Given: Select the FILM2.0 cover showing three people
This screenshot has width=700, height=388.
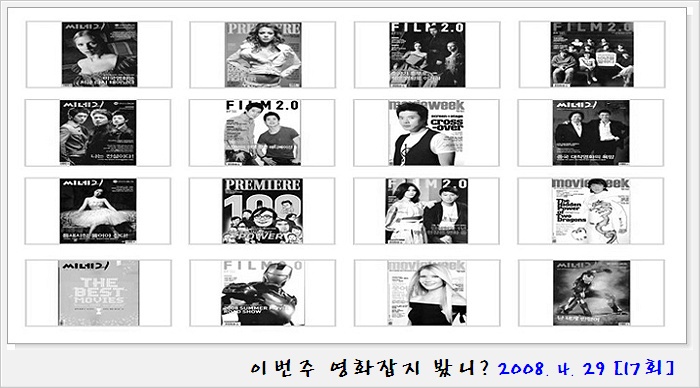Looking at the screenshot, I should pyautogui.click(x=427, y=54).
